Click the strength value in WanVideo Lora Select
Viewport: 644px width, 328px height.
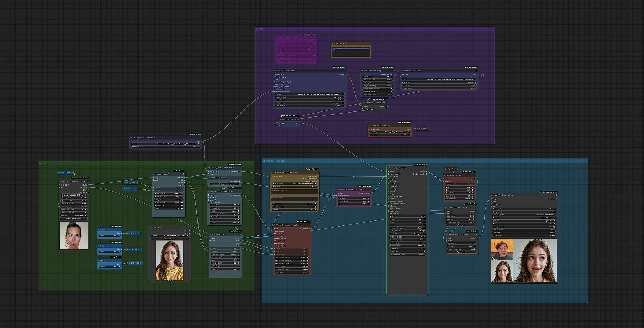click(439, 82)
